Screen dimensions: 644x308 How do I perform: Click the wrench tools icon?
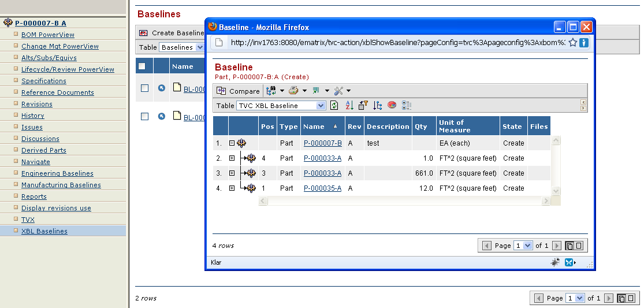point(338,91)
